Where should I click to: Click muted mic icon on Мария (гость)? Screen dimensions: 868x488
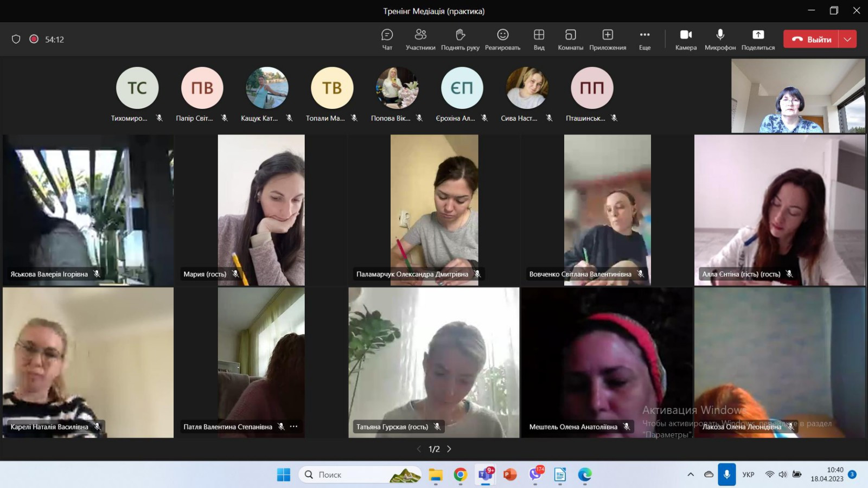click(235, 274)
